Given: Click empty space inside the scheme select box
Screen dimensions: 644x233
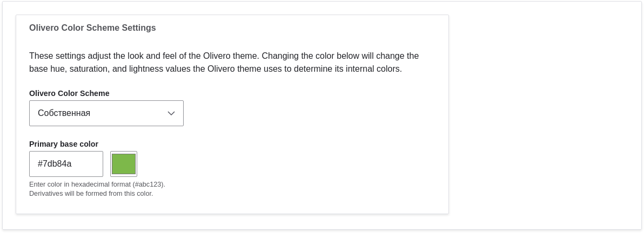Looking at the screenshot, I should pos(135,113).
